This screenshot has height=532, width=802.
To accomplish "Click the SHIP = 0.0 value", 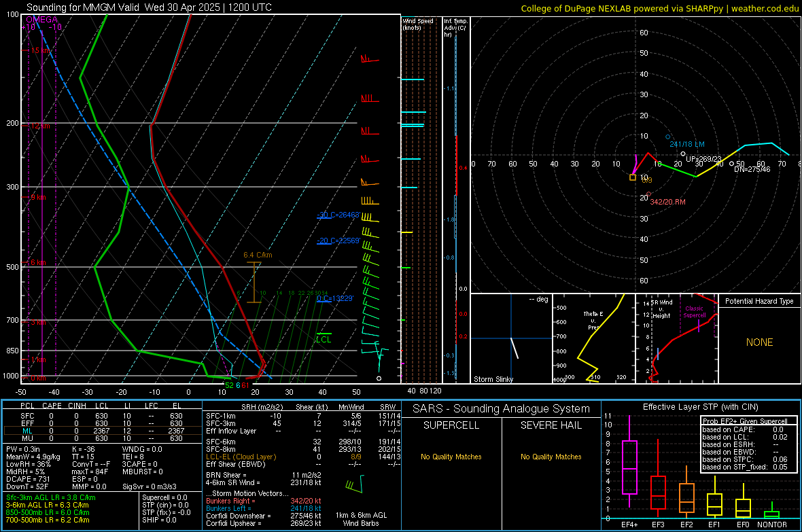I will pyautogui.click(x=159, y=520).
